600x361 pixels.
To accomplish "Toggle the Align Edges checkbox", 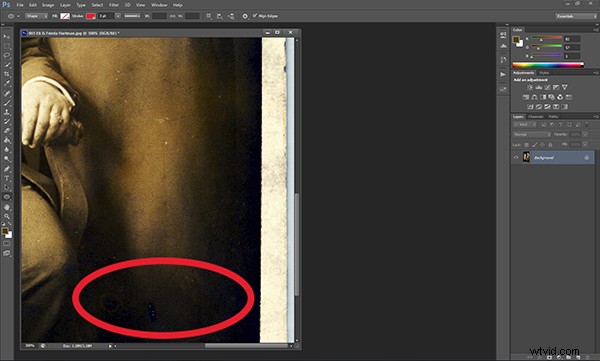I will 255,16.
